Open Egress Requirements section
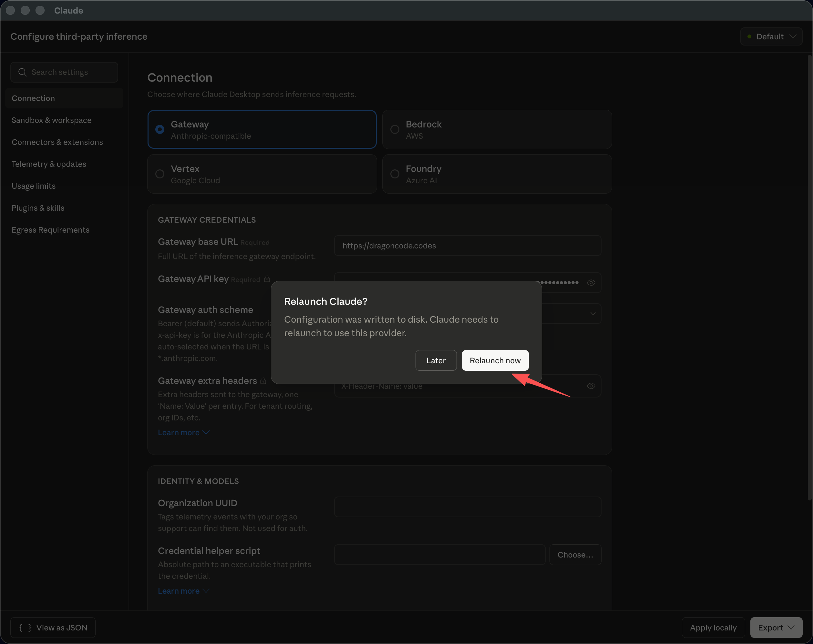 tap(64, 229)
